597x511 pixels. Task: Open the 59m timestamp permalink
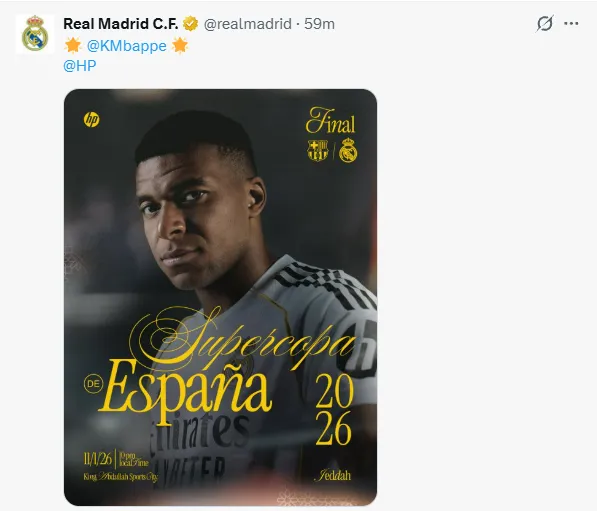[x=319, y=24]
